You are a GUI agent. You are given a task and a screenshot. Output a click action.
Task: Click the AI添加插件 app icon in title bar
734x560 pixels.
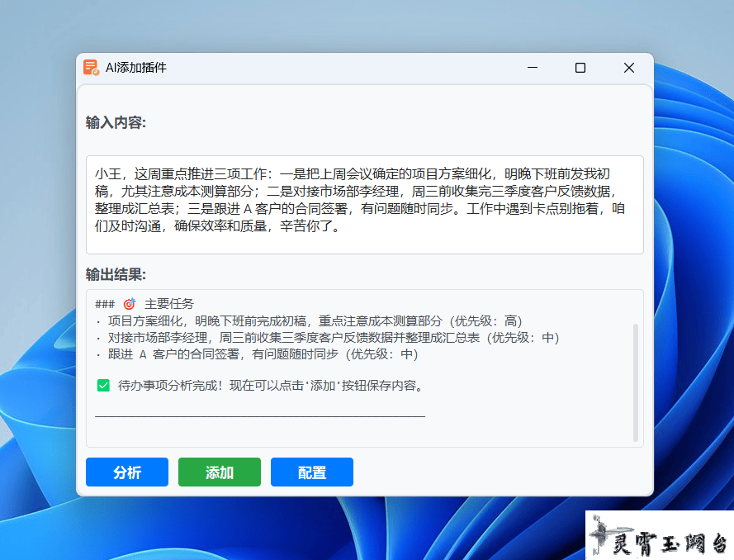[91, 68]
